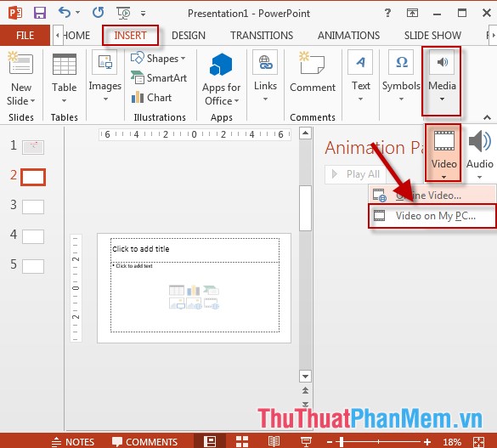
Task: Click the 'Click to add title' placeholder
Action: point(195,250)
